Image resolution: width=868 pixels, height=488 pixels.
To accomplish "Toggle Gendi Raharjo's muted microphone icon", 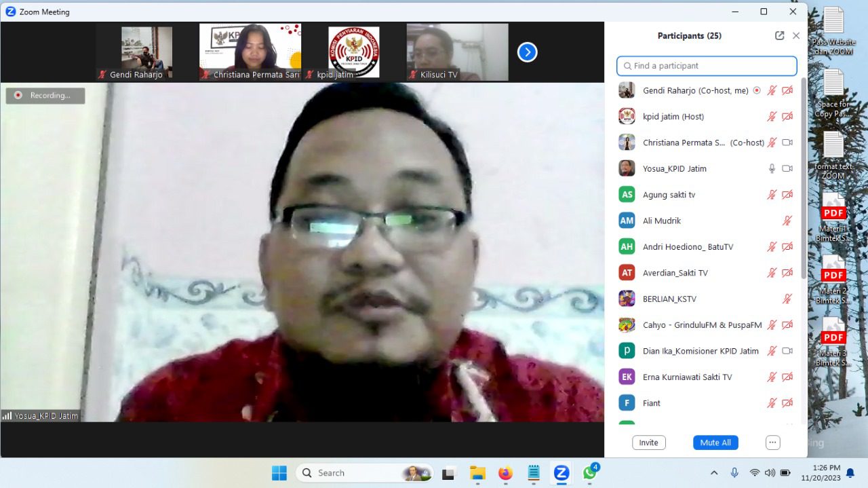I will pyautogui.click(x=772, y=90).
